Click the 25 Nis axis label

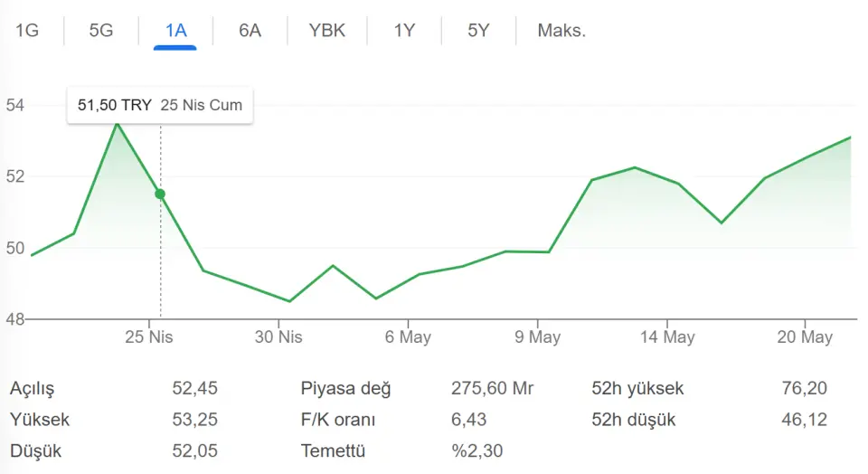tap(149, 337)
